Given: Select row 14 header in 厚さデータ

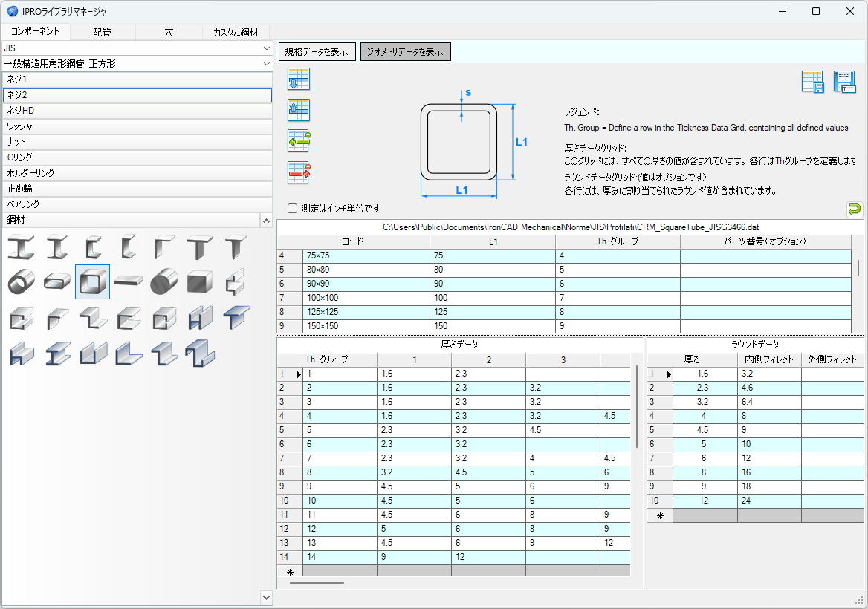Looking at the screenshot, I should pos(290,558).
